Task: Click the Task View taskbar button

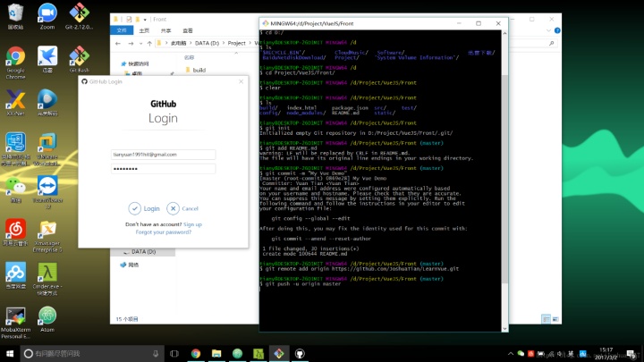Action: [x=175, y=353]
